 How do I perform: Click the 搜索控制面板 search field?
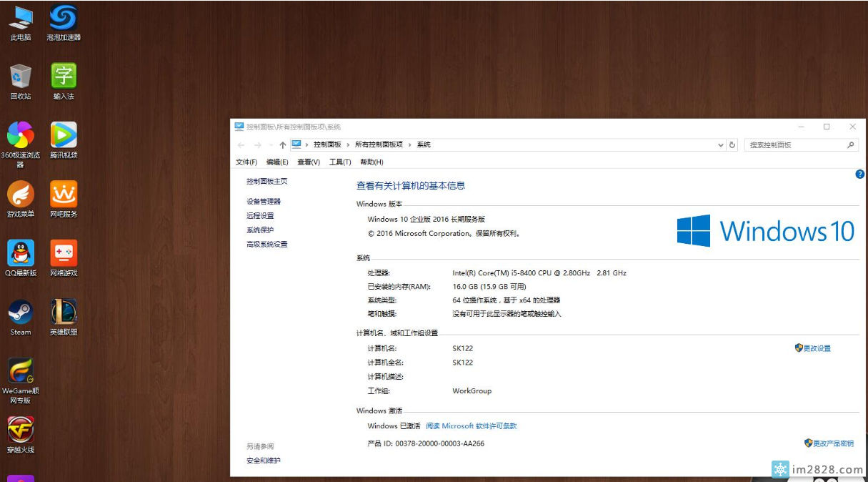(793, 145)
